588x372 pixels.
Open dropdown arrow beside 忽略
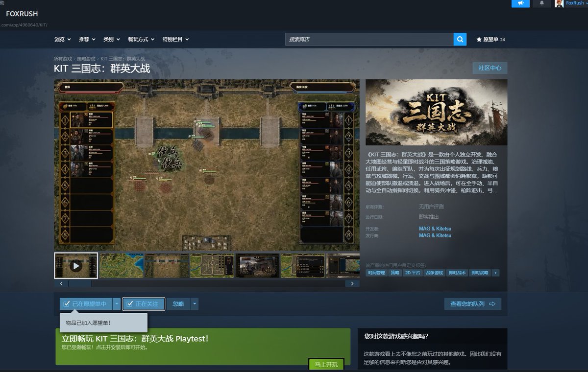[195, 304]
